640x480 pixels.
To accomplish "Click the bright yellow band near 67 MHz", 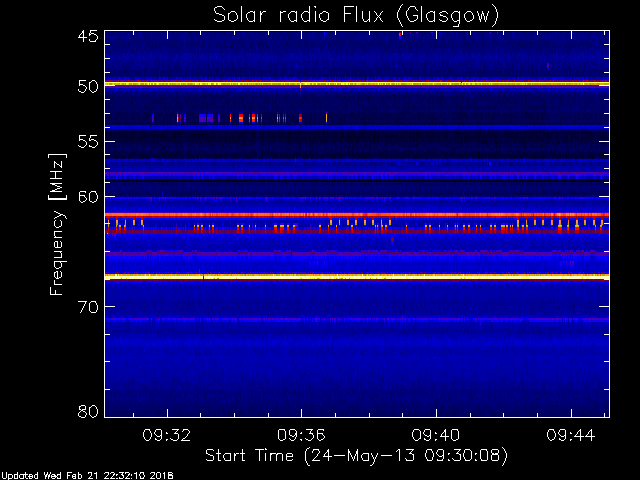I will coord(357,277).
